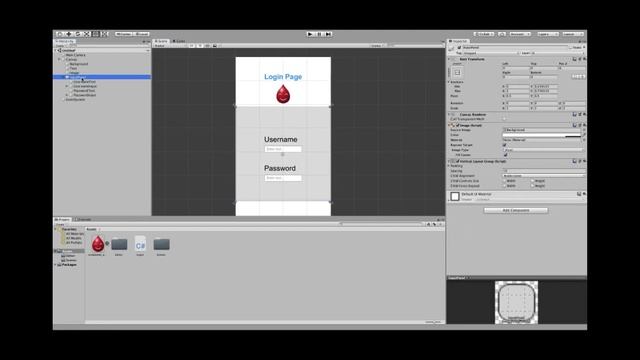The height and width of the screenshot is (360, 640).
Task: Collapse the Anchors foldout
Action: 449,82
